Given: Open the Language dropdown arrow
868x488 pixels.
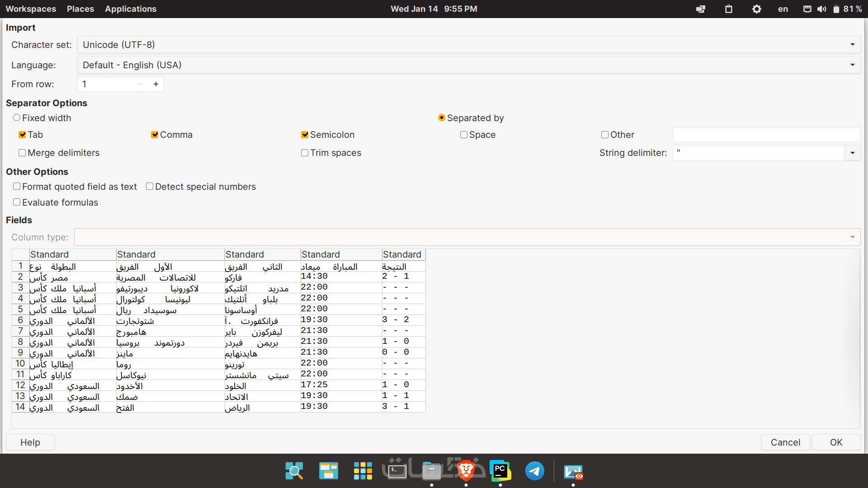Looking at the screenshot, I should click(x=852, y=65).
